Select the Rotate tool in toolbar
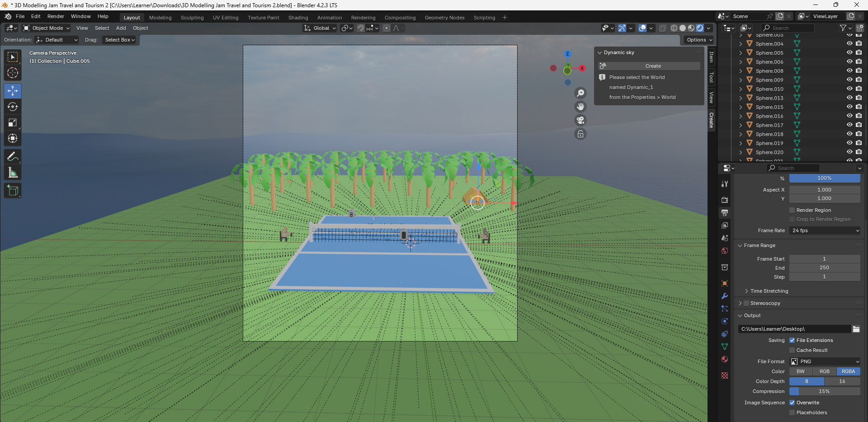Image resolution: width=868 pixels, height=422 pixels. (13, 107)
